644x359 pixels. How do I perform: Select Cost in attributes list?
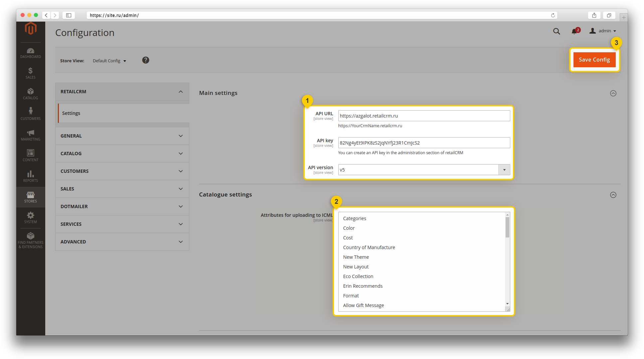(x=348, y=238)
